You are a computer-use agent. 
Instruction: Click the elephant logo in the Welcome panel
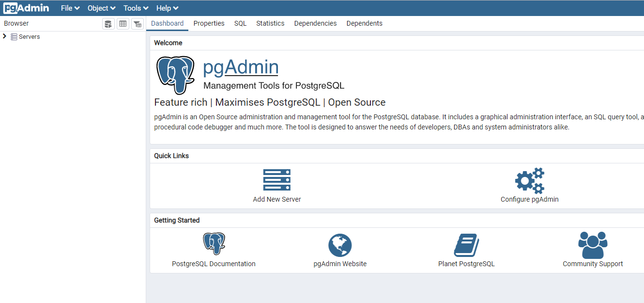[175, 75]
